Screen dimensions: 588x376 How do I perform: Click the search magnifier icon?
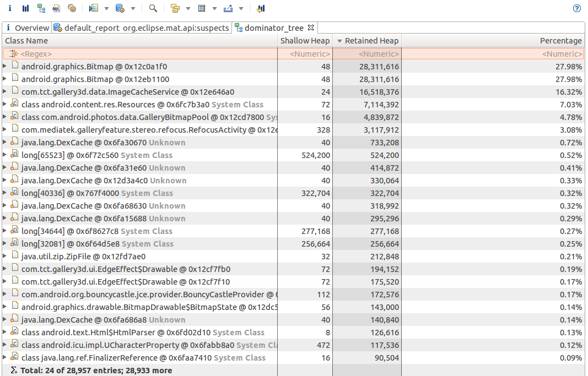(153, 8)
